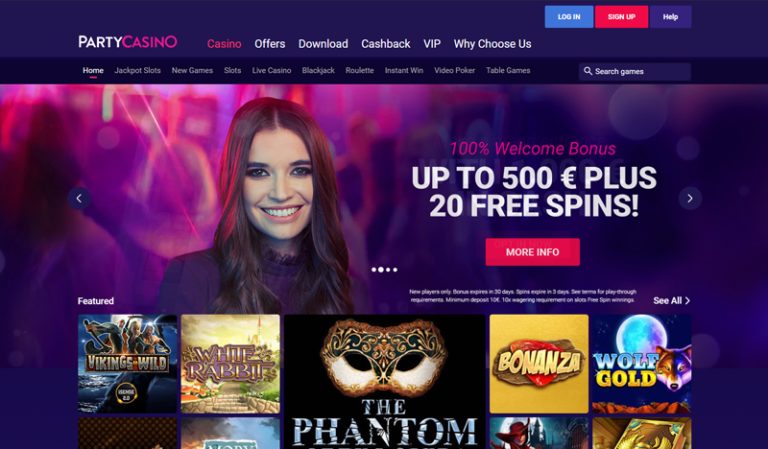Open the Jackpot Slots tab

[x=137, y=71]
